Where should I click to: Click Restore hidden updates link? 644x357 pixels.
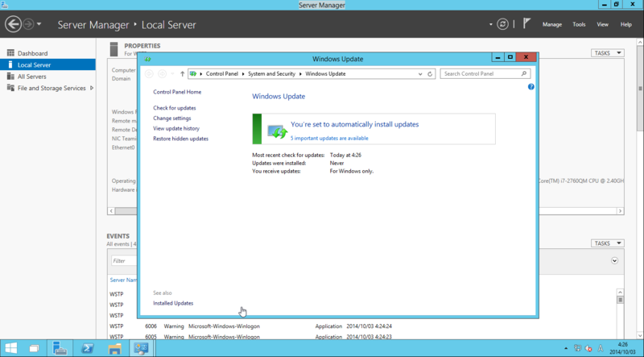coord(180,139)
